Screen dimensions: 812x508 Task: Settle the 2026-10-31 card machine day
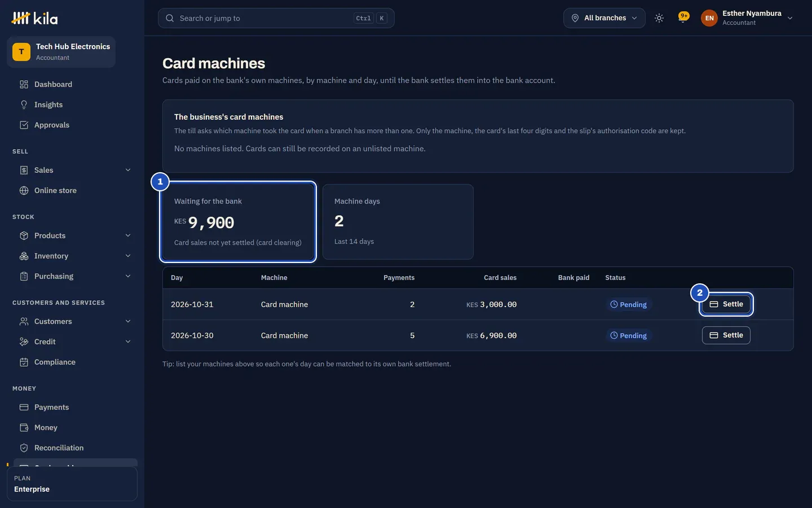coord(726,304)
